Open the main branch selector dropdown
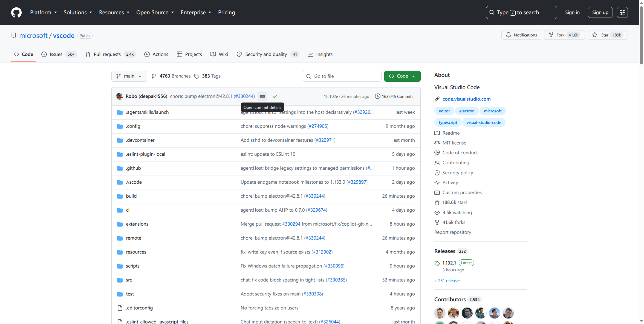Screen dimensions: 644x324 (x=129, y=76)
